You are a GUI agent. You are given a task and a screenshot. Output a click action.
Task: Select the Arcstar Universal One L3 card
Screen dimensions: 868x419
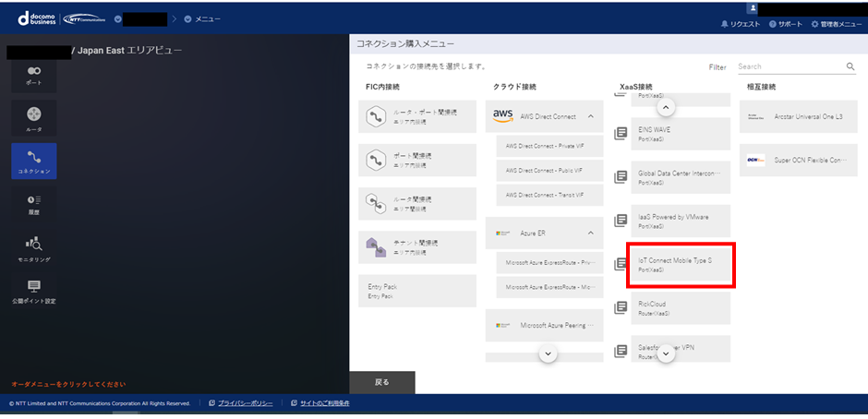(x=798, y=117)
